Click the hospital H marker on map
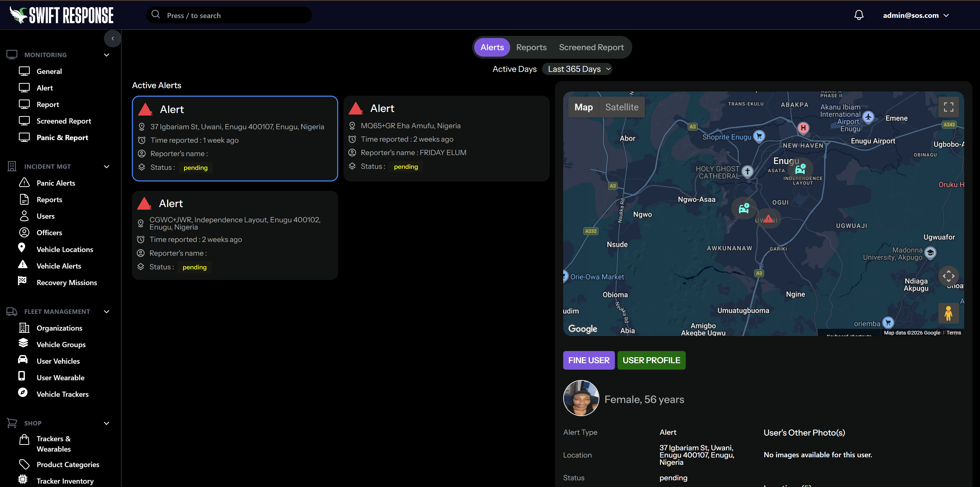980x487 pixels. [x=803, y=128]
